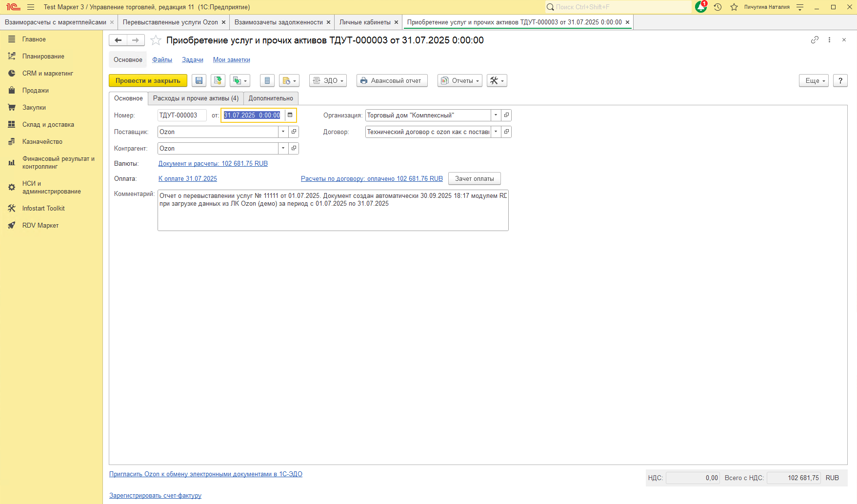Switch to Личные кабинеты tab

[x=365, y=22]
